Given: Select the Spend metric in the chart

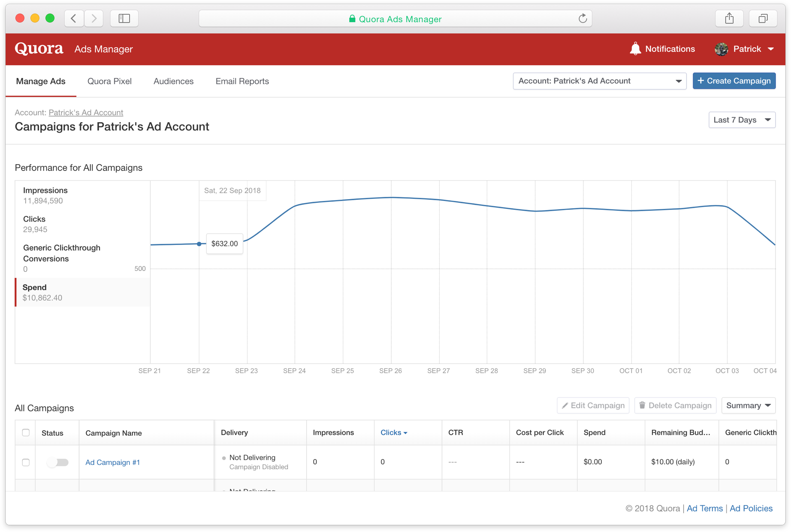Looking at the screenshot, I should pos(83,292).
